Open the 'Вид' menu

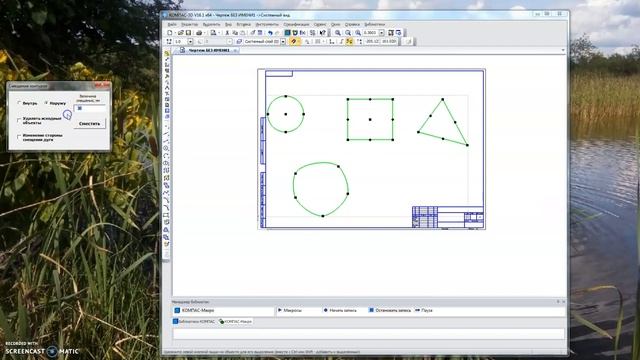point(228,24)
